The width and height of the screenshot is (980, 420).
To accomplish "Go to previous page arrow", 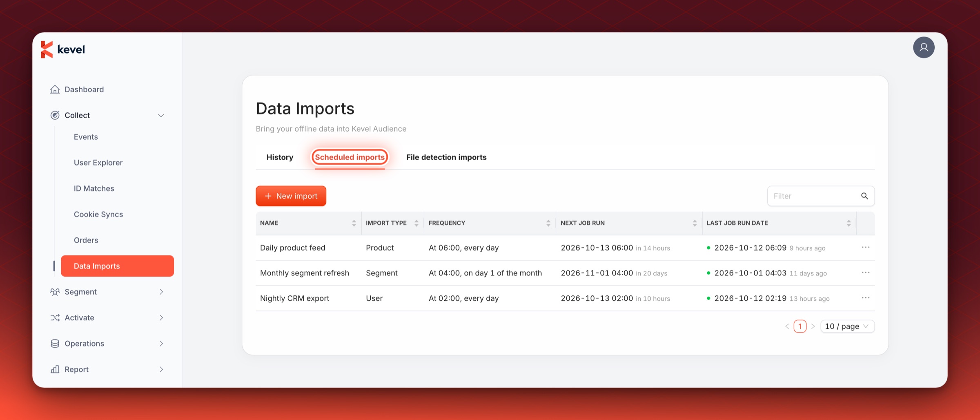I will pos(787,326).
